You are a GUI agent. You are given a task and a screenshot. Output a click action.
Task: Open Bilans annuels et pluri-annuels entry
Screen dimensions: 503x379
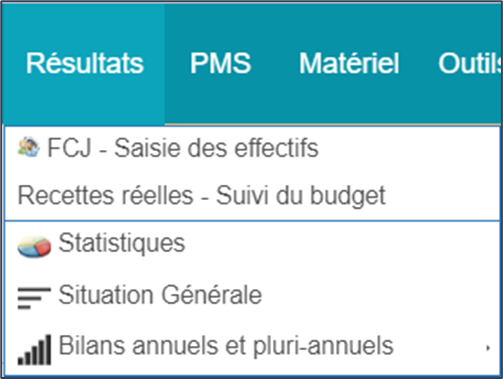pyautogui.click(x=252, y=347)
